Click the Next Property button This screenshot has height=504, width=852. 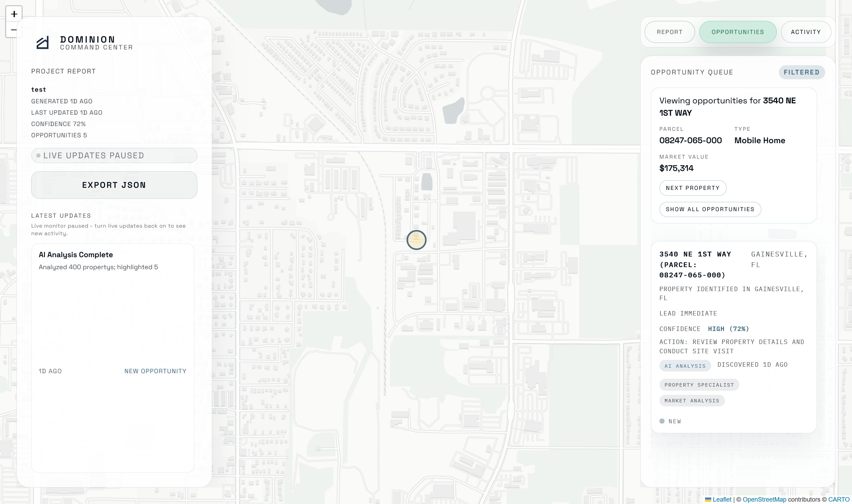click(x=692, y=188)
